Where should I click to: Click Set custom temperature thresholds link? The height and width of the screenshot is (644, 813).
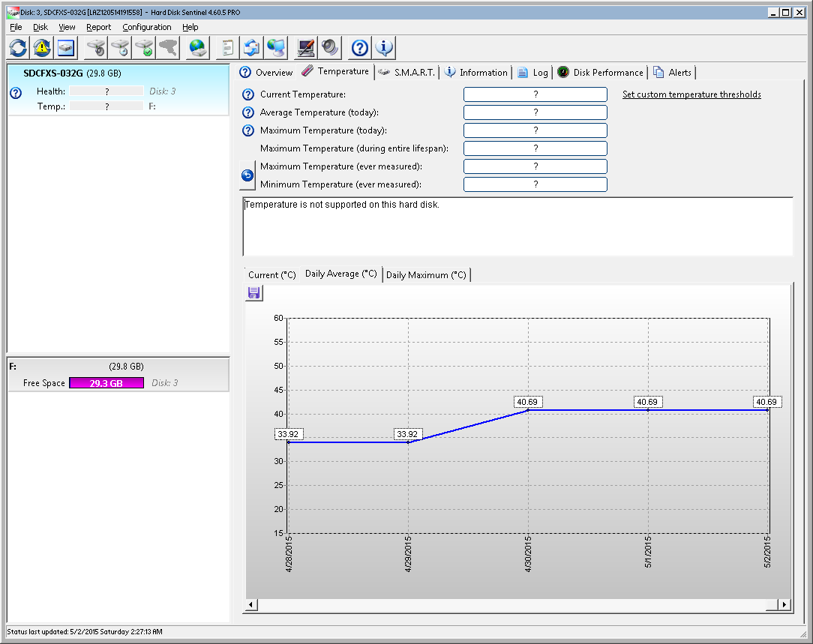point(691,94)
